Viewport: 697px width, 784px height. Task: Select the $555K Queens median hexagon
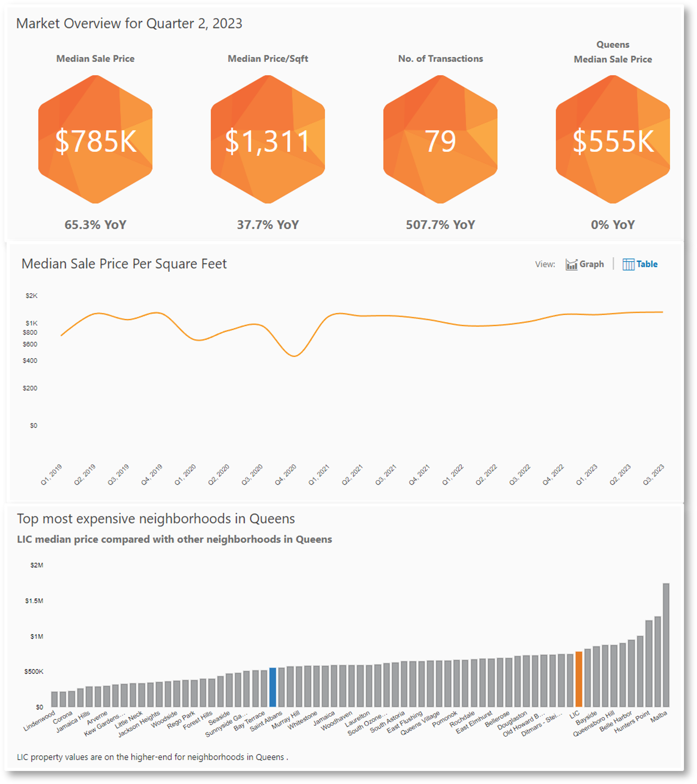tap(612, 140)
